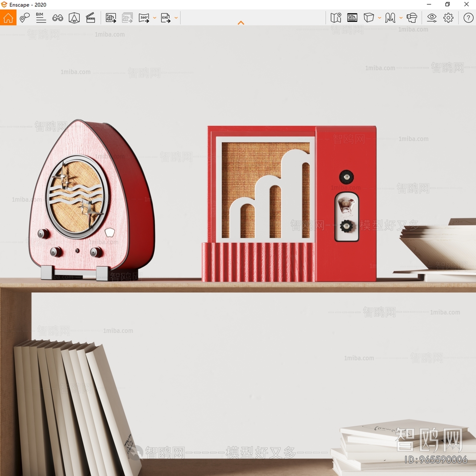Image resolution: width=476 pixels, height=476 pixels.
Task: Click the Enscape logo in the title bar
Action: point(4,4)
